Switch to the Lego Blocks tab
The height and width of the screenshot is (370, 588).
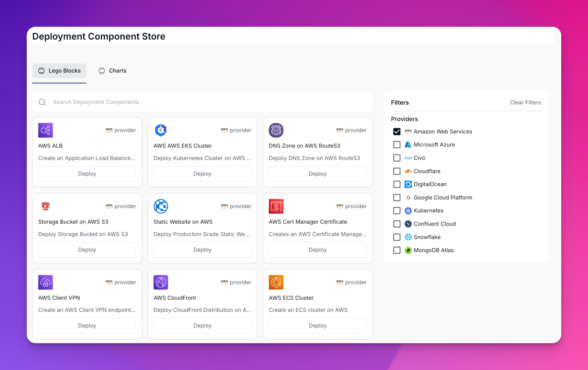59,71
